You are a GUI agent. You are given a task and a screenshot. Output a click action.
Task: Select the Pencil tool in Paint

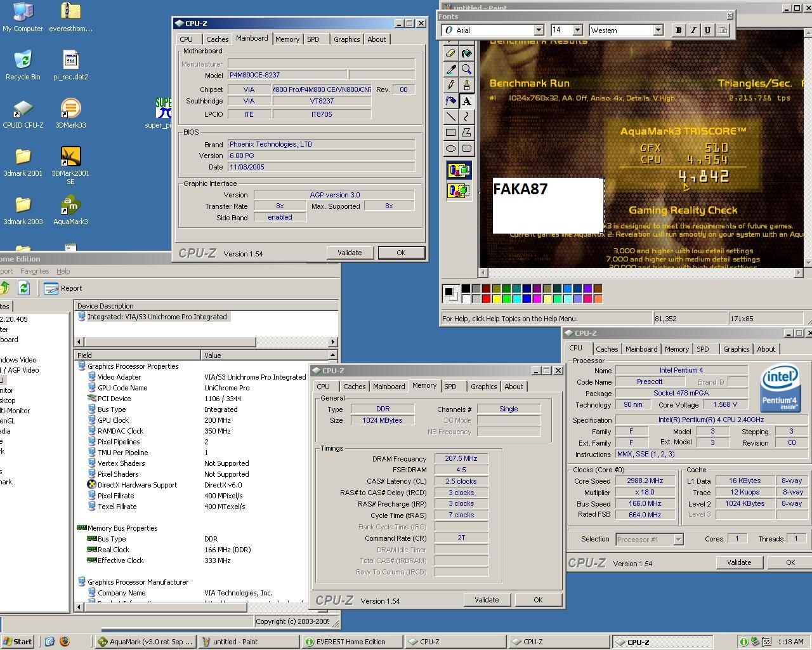tap(451, 85)
